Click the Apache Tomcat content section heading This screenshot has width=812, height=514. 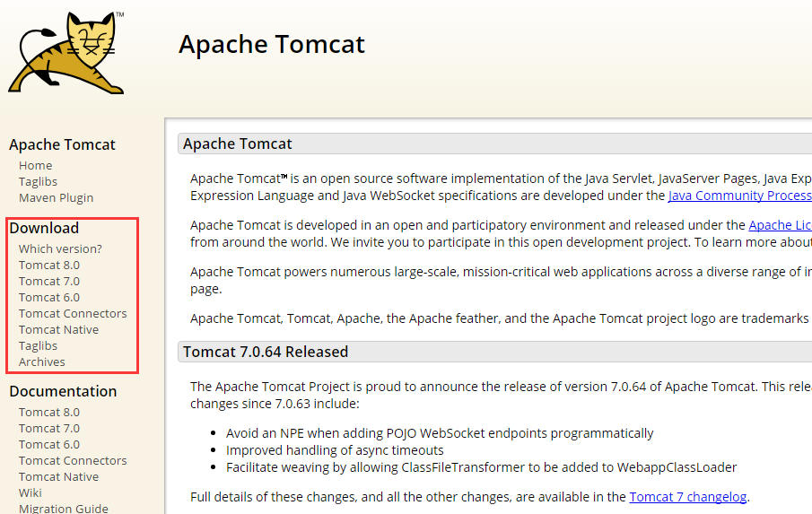pyautogui.click(x=237, y=144)
